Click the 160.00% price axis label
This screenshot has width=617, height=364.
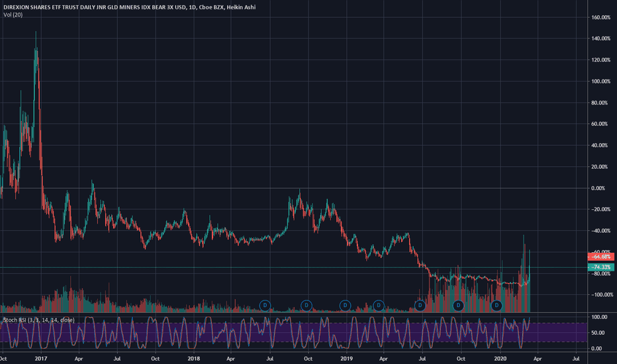601,17
